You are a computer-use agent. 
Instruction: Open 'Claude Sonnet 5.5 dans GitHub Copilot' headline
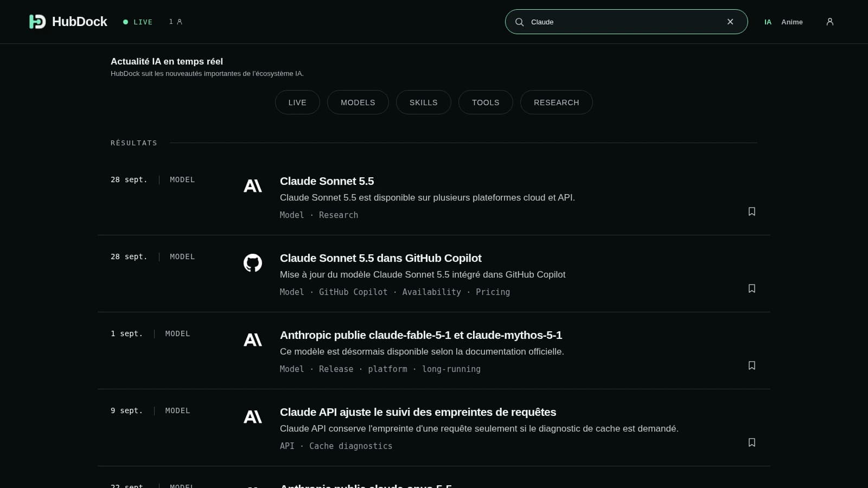point(380,258)
